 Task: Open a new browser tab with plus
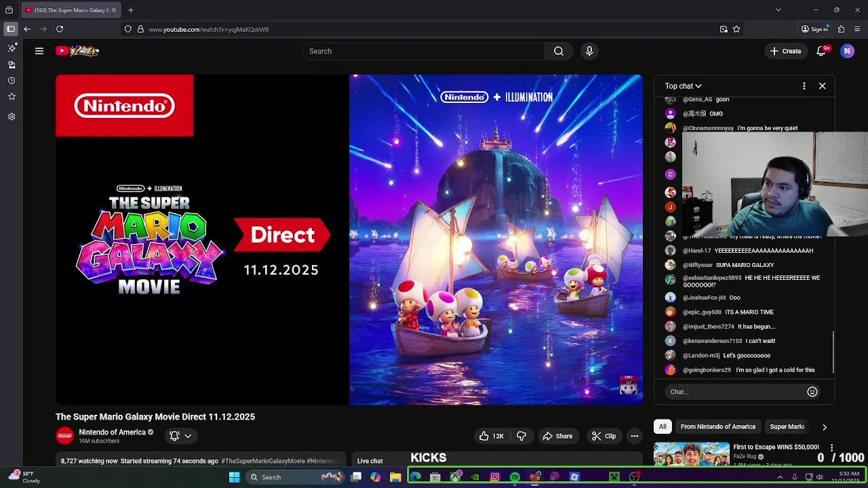pos(131,10)
